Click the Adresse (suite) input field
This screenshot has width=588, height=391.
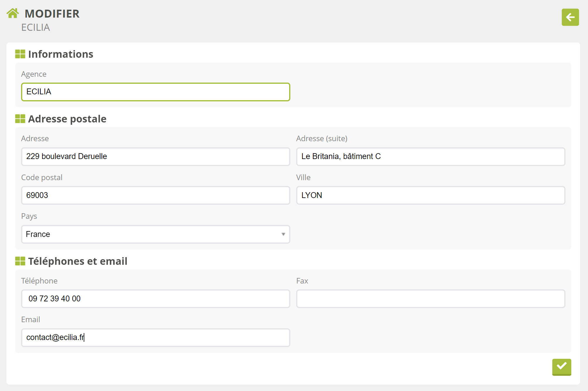(x=430, y=157)
